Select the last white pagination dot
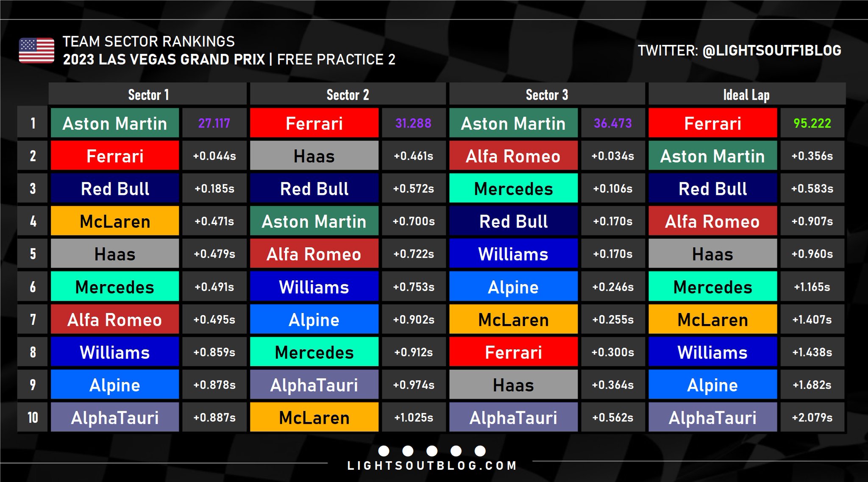The width and height of the screenshot is (868, 482). (x=480, y=451)
